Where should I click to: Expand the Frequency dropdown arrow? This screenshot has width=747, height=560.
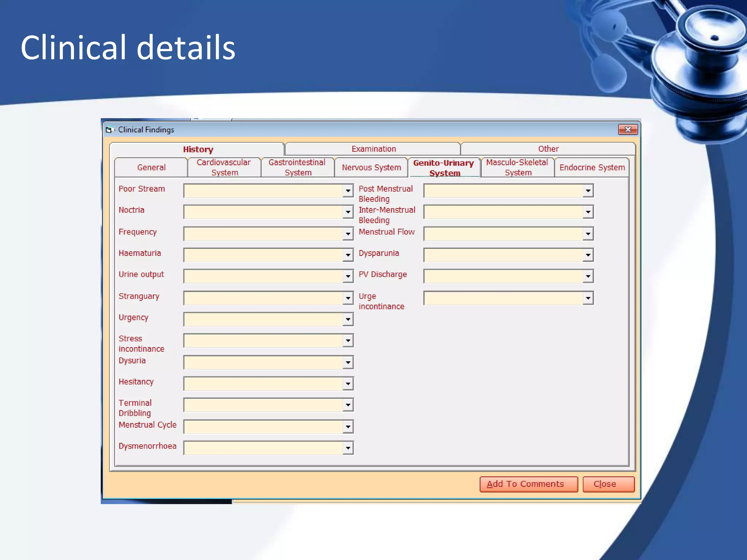(x=348, y=234)
